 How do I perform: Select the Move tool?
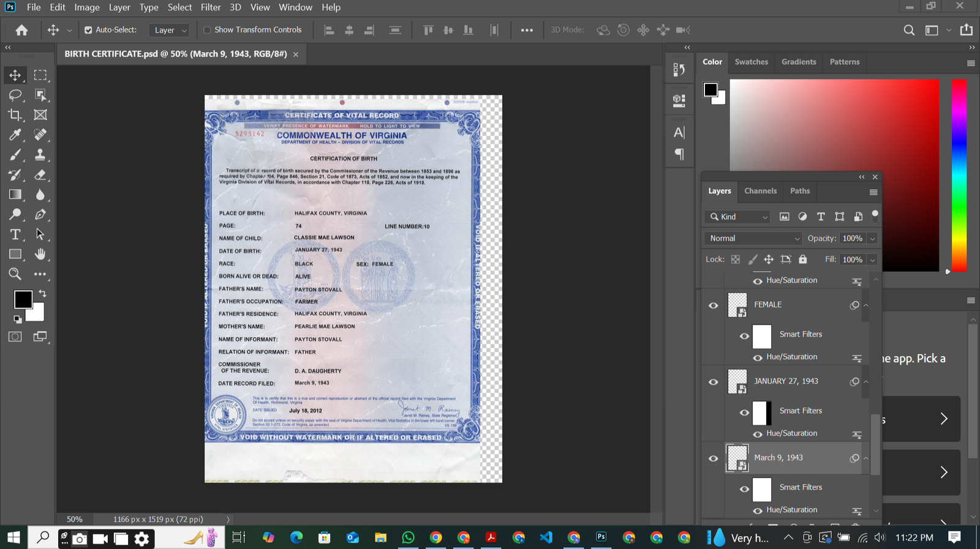[x=15, y=75]
